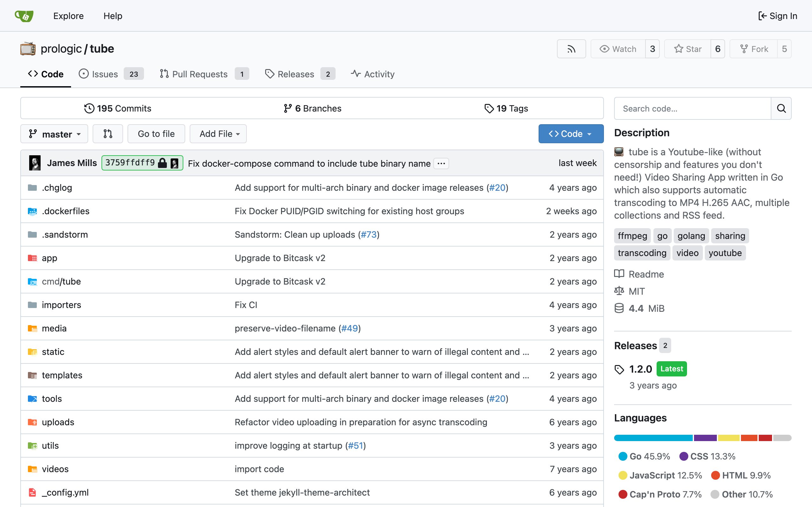The width and height of the screenshot is (812, 507).
Task: Open the master branch dropdown
Action: [x=54, y=134]
